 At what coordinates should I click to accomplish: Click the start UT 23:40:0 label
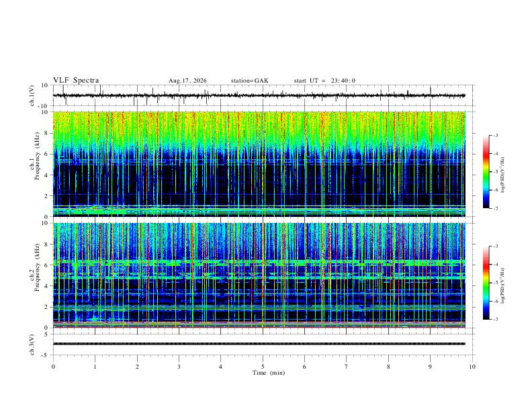pos(324,81)
